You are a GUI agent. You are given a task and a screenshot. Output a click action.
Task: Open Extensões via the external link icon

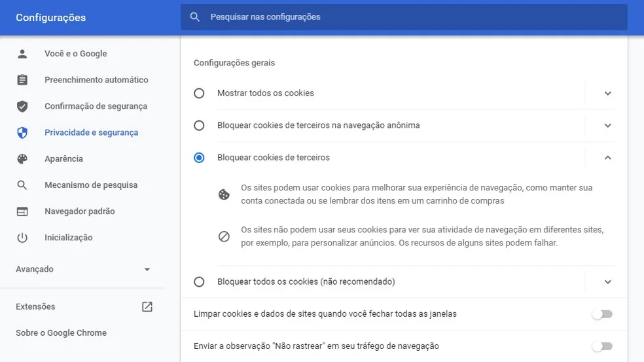point(147,306)
